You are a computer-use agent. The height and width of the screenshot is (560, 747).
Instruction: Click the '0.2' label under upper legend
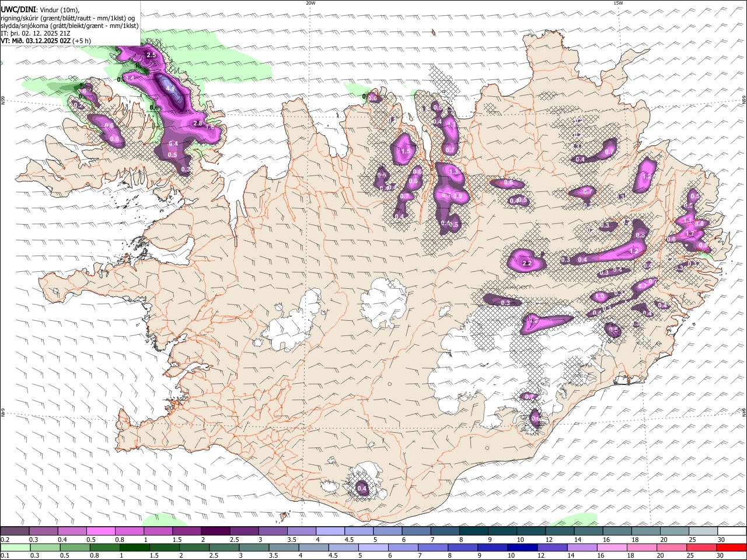tap(4, 540)
